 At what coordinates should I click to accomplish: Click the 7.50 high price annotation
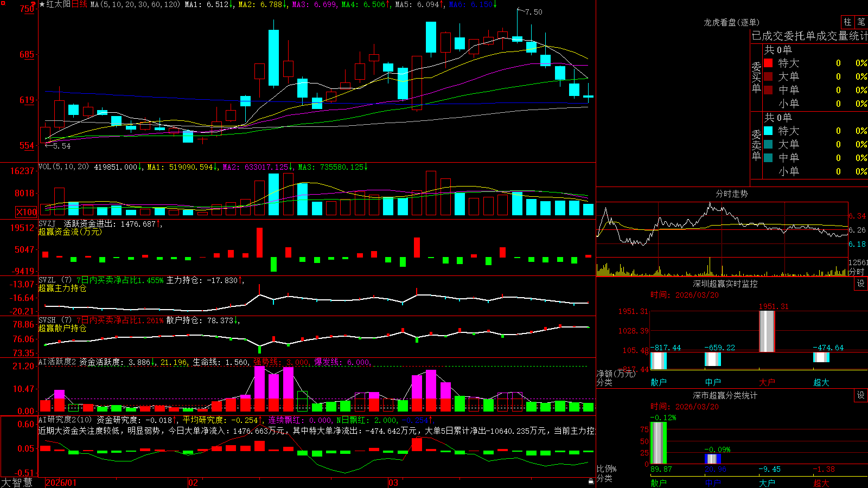(x=533, y=12)
